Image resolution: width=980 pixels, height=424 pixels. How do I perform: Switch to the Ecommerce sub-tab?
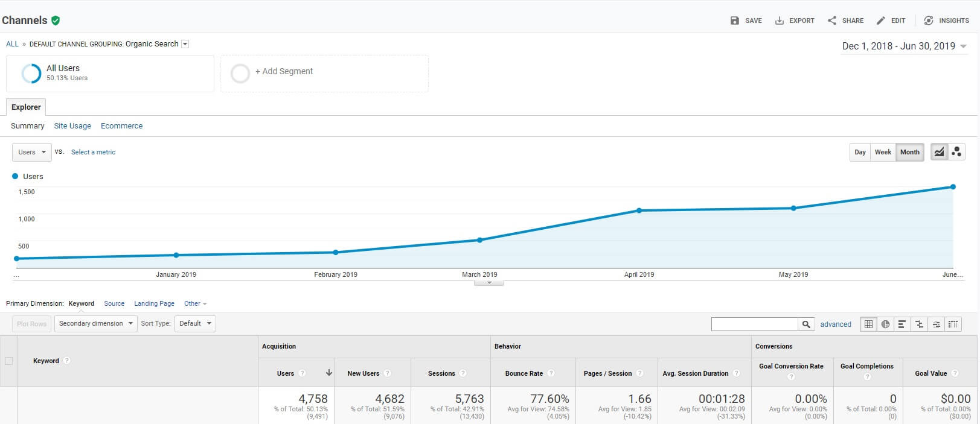122,126
